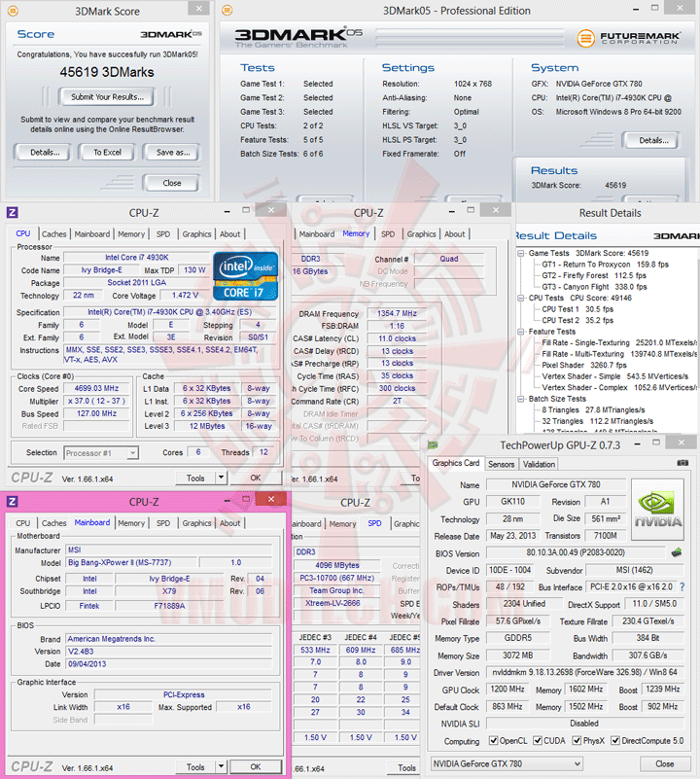
Task: Select the SPD tab in CPU-Z Memory window
Action: click(388, 234)
